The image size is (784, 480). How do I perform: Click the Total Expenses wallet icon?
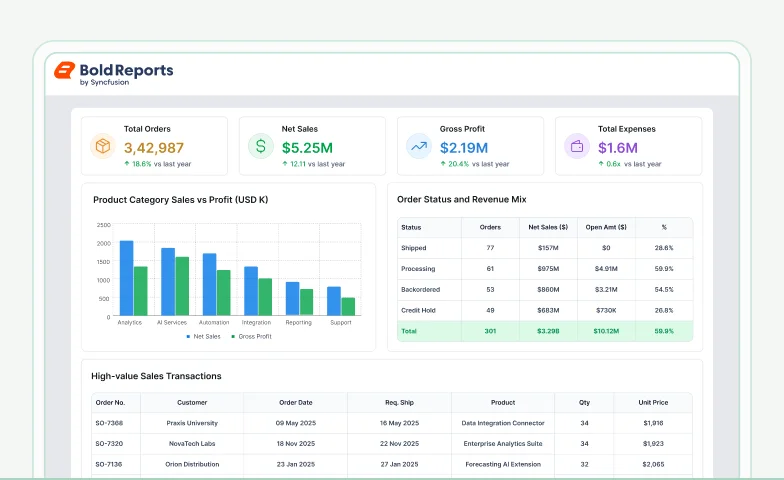577,146
